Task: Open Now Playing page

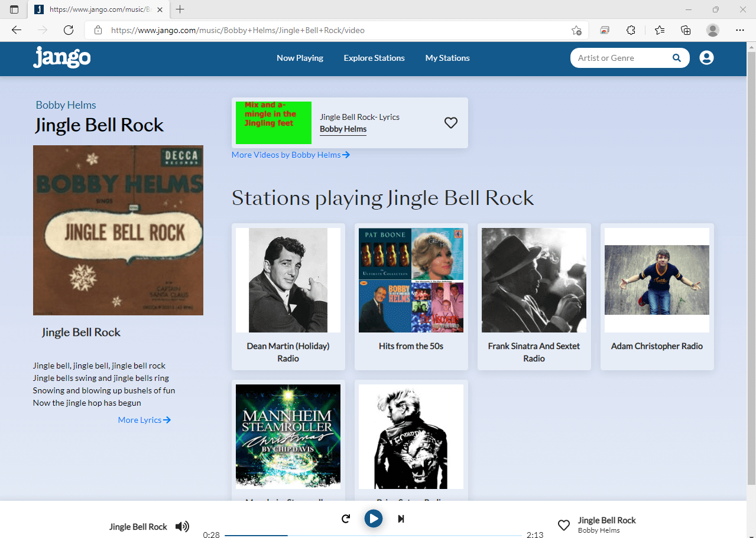Action: [300, 58]
